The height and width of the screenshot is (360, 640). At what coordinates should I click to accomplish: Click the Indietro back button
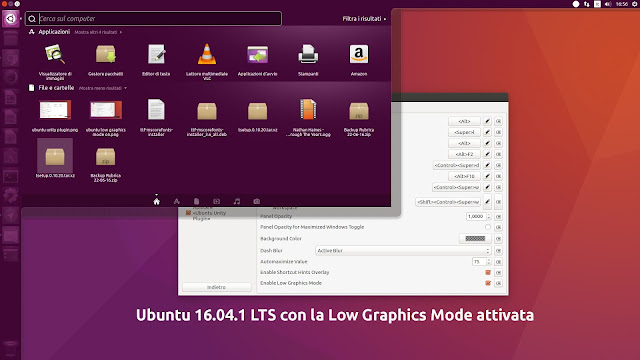(216, 287)
